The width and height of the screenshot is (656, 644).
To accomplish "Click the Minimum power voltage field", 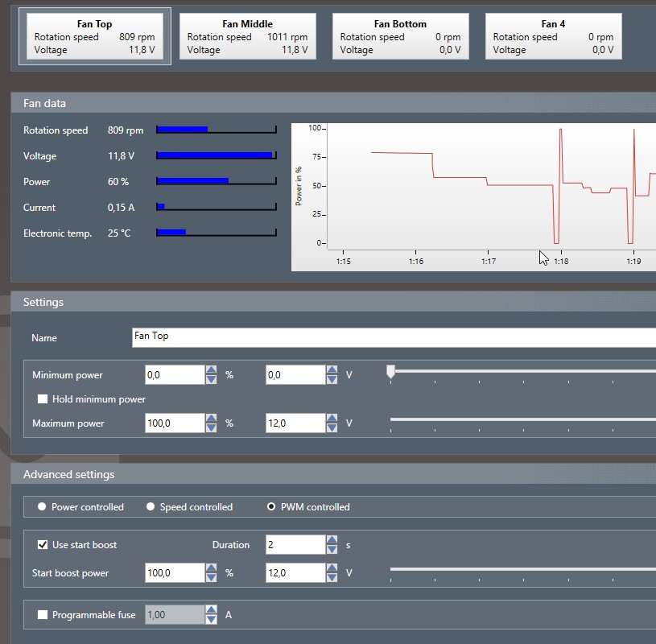I will pos(295,375).
